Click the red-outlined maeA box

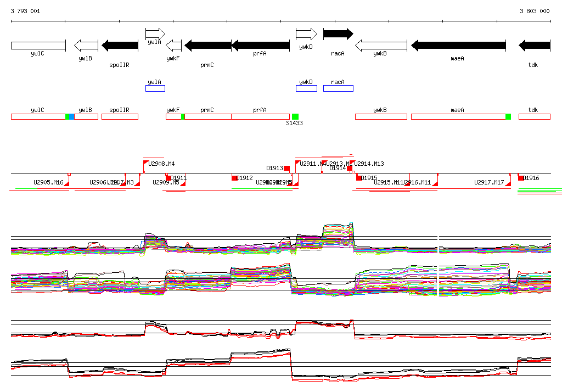(x=458, y=116)
